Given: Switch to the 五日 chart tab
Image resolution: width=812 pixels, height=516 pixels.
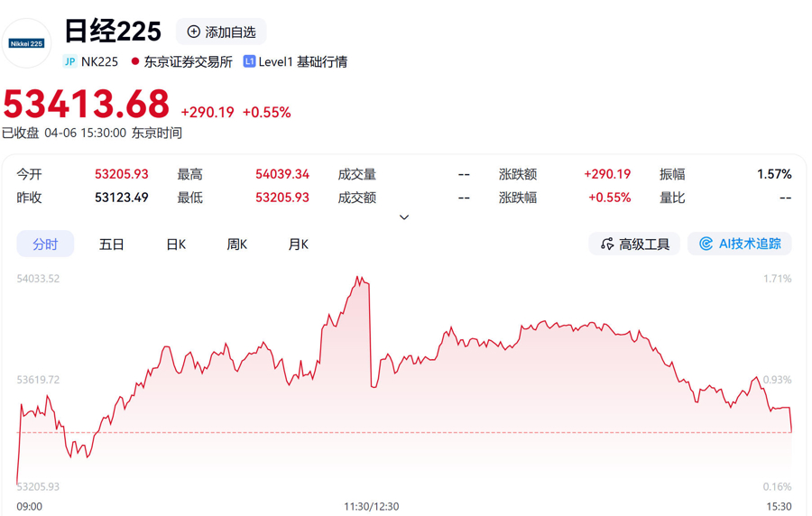Looking at the screenshot, I should point(112,244).
